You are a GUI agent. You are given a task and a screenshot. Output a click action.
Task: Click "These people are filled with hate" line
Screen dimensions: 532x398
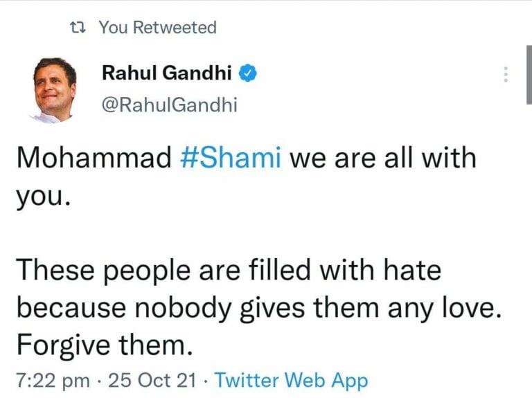(229, 269)
